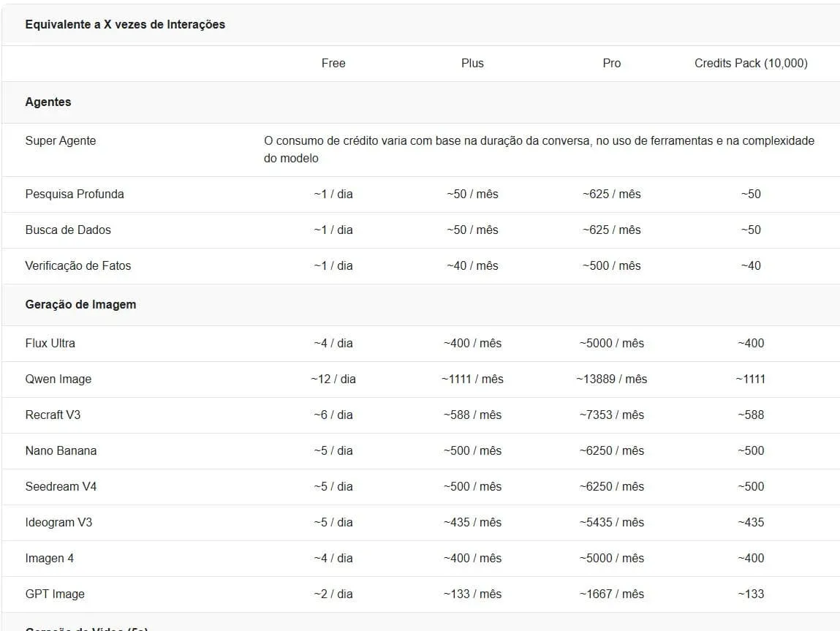Click Qwen Image Pro value ~13889 / mês

point(612,379)
